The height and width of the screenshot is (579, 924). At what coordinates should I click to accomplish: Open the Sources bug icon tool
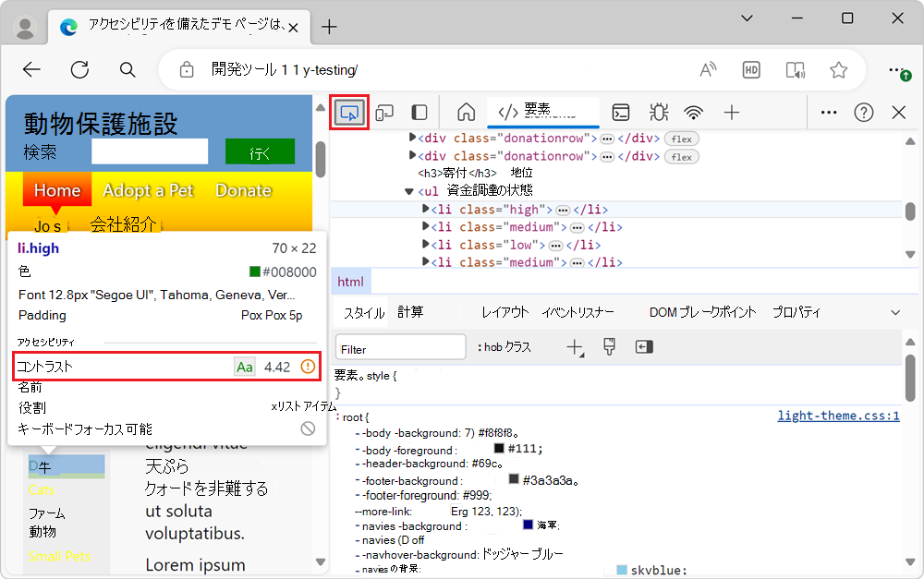[658, 112]
